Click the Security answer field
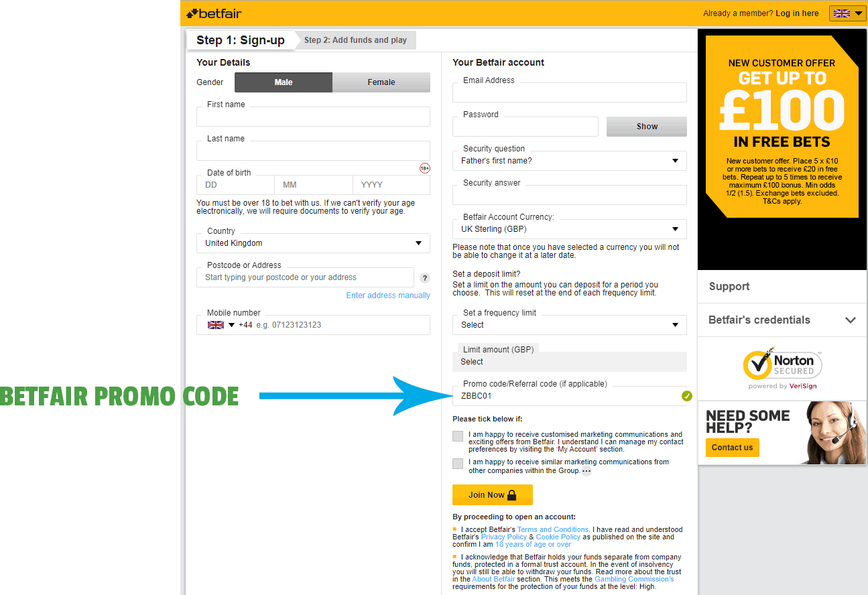The image size is (868, 595). pyautogui.click(x=570, y=195)
